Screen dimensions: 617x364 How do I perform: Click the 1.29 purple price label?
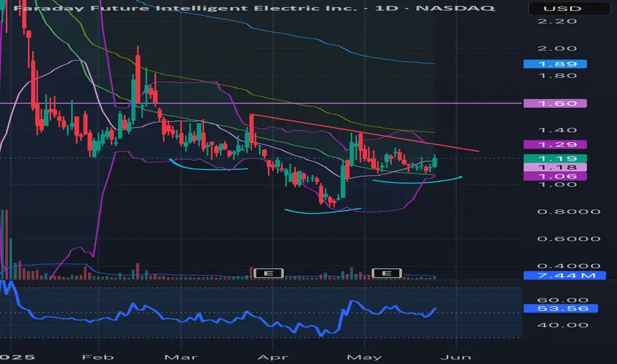(x=555, y=144)
